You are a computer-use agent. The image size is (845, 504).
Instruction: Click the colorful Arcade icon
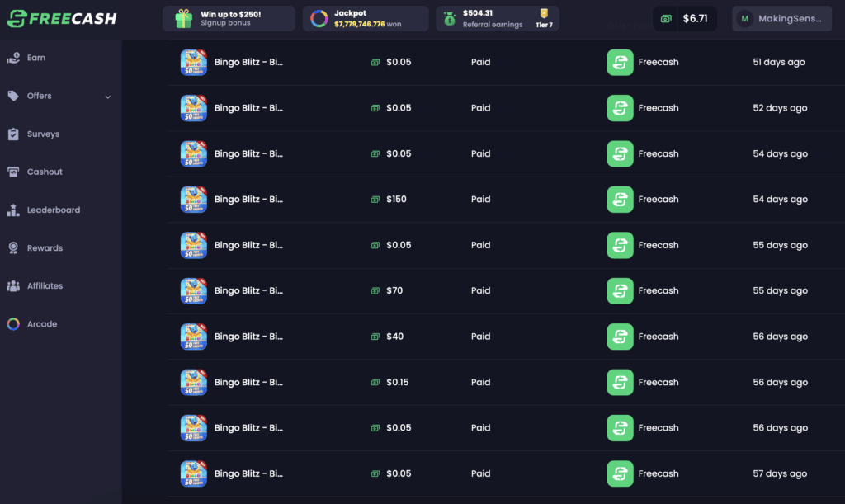pyautogui.click(x=12, y=323)
